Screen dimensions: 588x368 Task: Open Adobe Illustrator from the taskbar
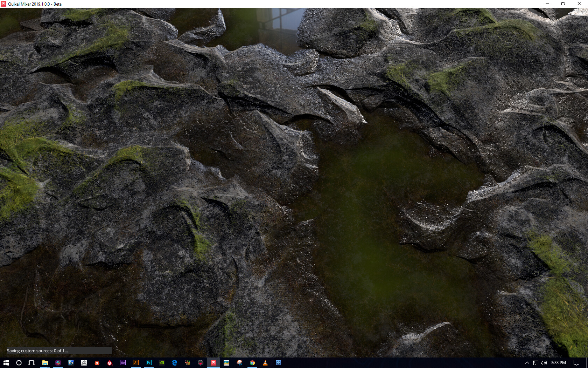coord(136,363)
